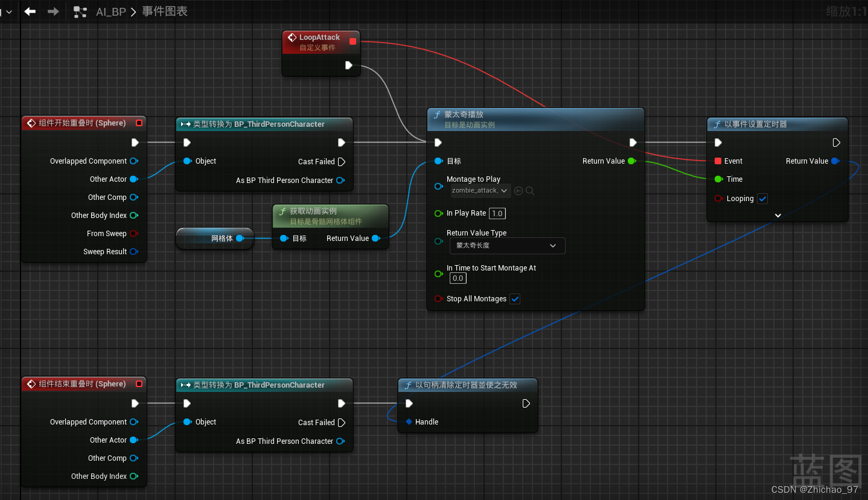Click the Other Actor output pin on begin overlap
The image size is (868, 500).
(133, 179)
